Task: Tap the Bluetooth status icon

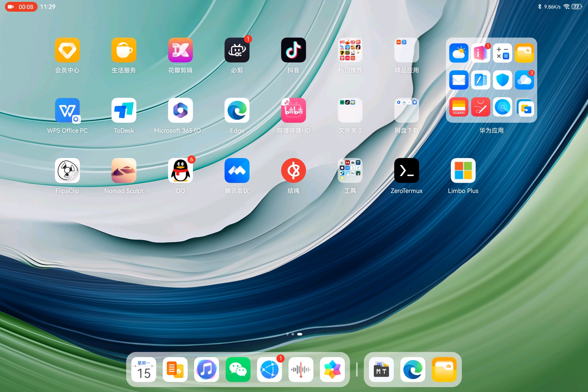Action: (x=540, y=7)
